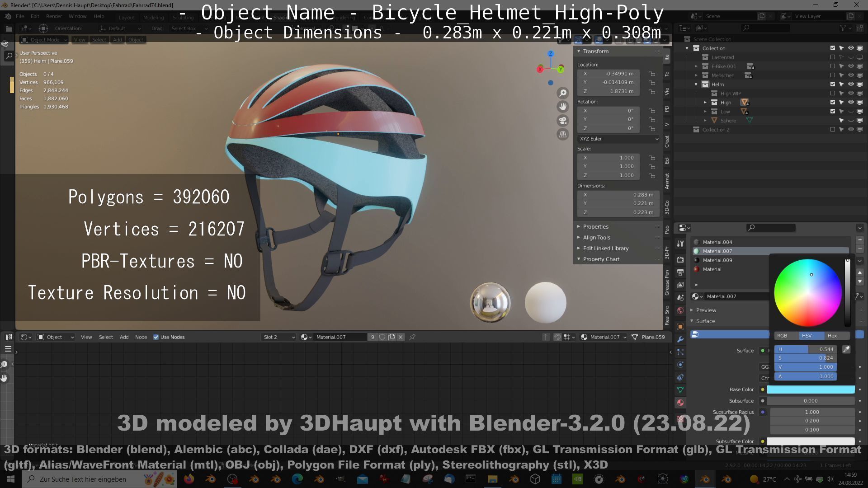Open the Object properties tab icon
The height and width of the screenshot is (488, 868).
[680, 327]
